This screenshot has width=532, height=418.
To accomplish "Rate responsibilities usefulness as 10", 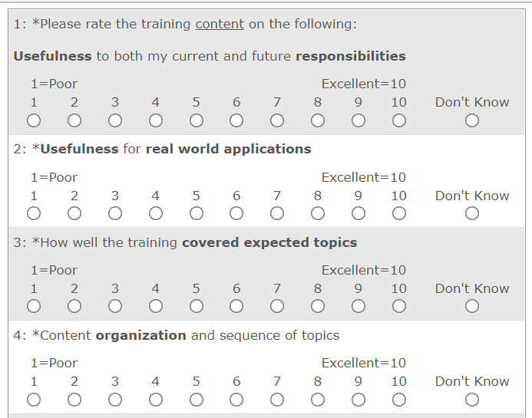I will [398, 120].
